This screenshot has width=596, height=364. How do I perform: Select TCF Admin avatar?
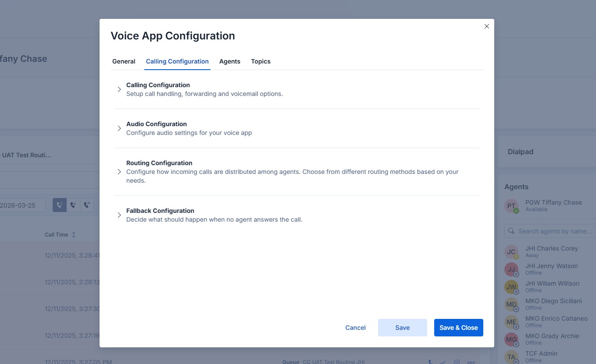click(511, 357)
